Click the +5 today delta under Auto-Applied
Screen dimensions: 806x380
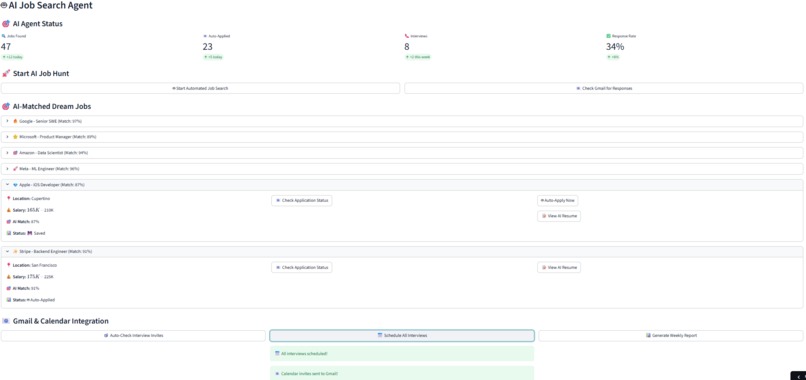[213, 57]
